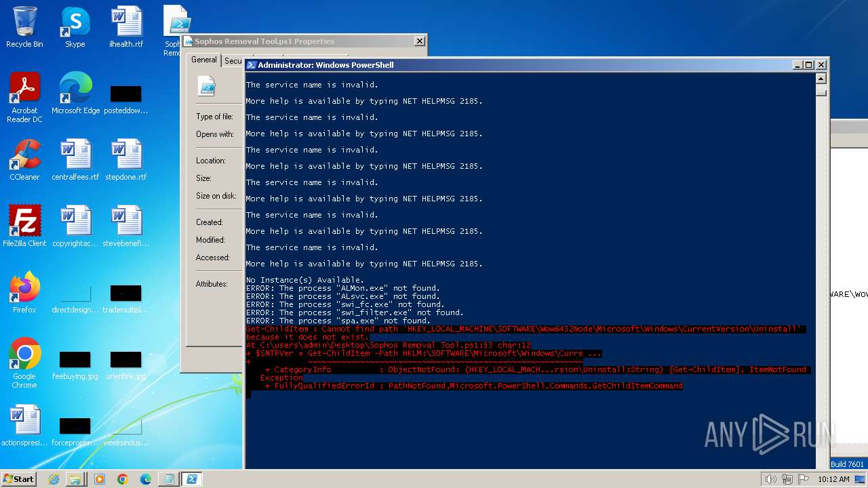868x488 pixels.
Task: Minimize the PowerShell window
Action: pyautogui.click(x=797, y=65)
